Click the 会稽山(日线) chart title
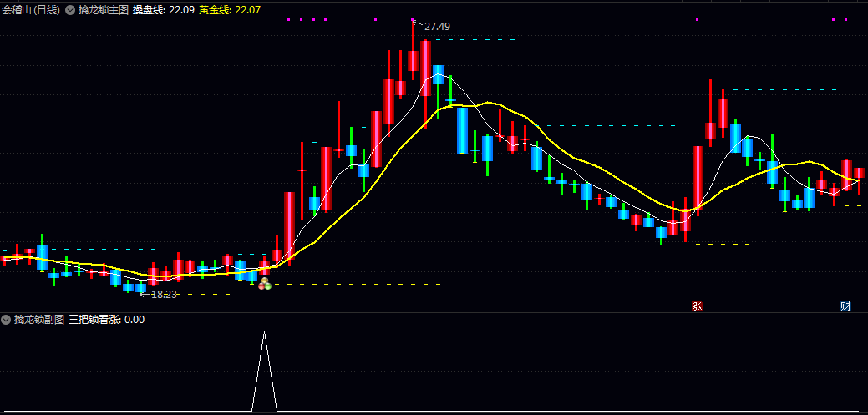The width and height of the screenshot is (868, 415). click(31, 10)
